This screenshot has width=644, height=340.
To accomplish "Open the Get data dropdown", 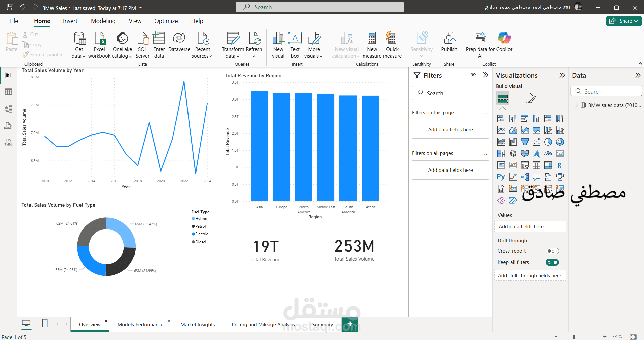I will pyautogui.click(x=79, y=45).
